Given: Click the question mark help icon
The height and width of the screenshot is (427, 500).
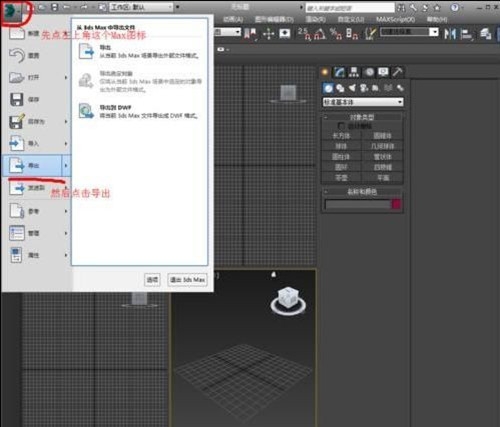Looking at the screenshot, I should click(x=455, y=7).
